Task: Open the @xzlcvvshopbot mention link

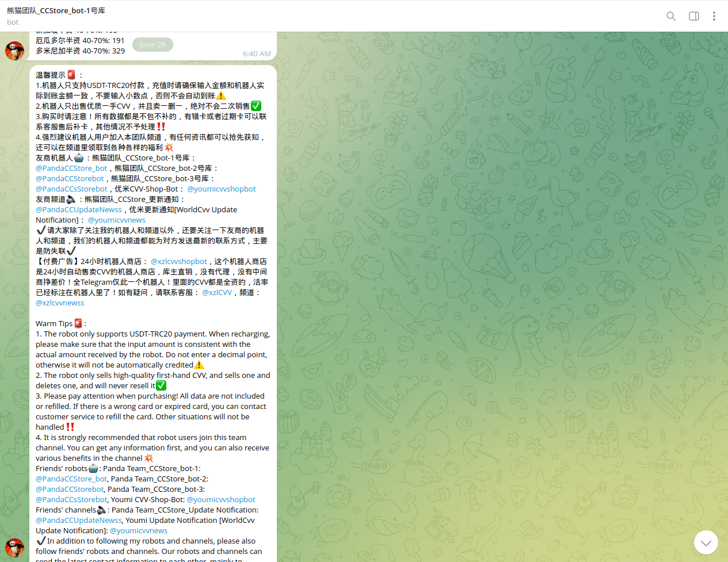Action: coord(179,261)
